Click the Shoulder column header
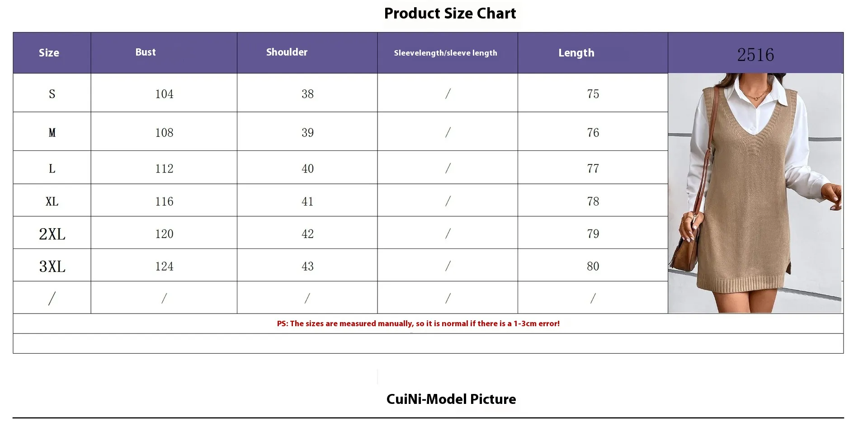This screenshot has height=431, width=868. [287, 52]
